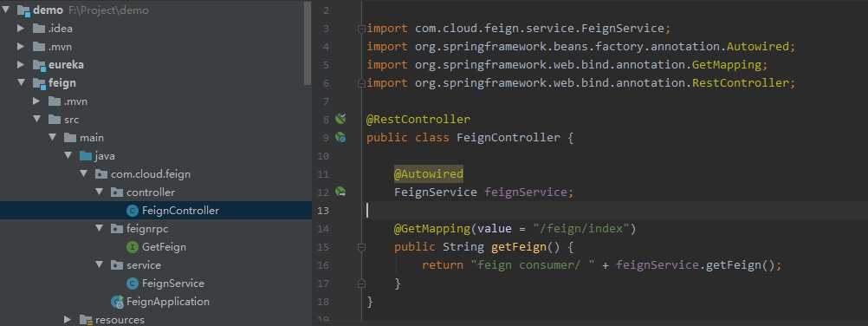This screenshot has width=868, height=326.
Task: Expand the .idea folder arrow
Action: point(21,29)
